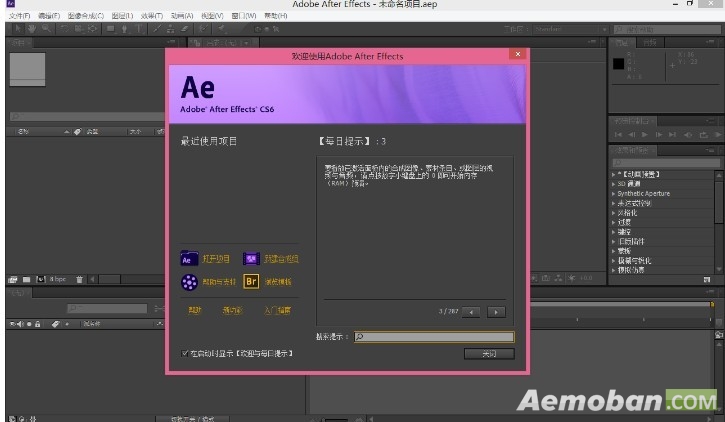The image size is (725, 422).
Task: Delete selected item with trash icon
Action: tap(80, 279)
